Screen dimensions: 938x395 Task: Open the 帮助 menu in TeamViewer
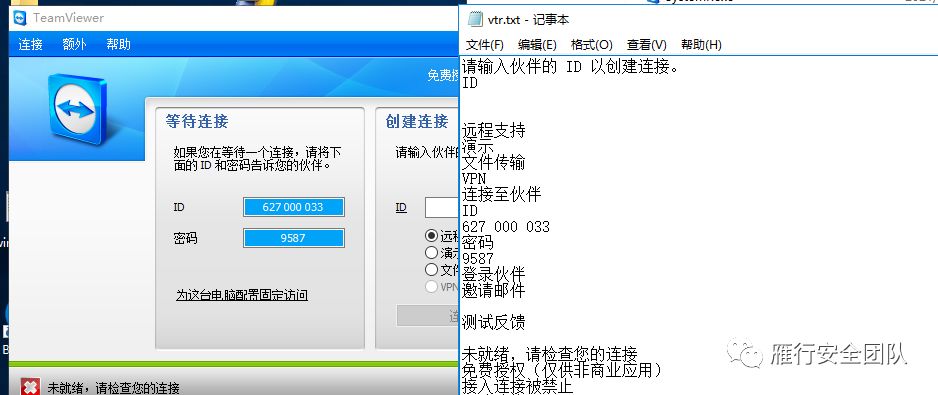pos(118,44)
